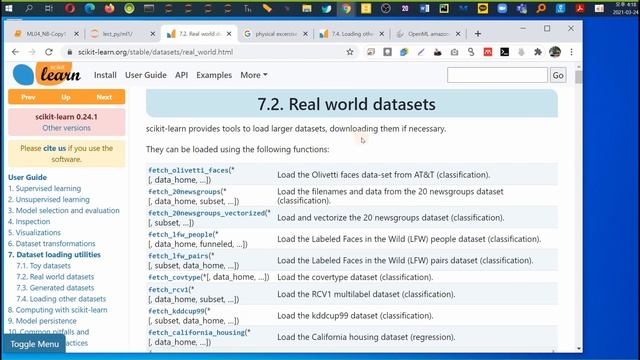The height and width of the screenshot is (360, 640).
Task: Expand the More dropdown in navbar
Action: (x=253, y=75)
